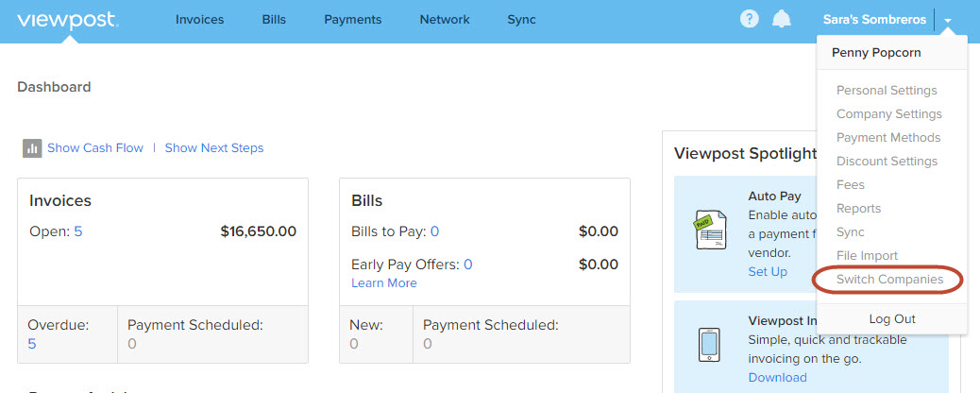This screenshot has height=393, width=980.
Task: Go to the Bills nav tab
Action: [274, 20]
